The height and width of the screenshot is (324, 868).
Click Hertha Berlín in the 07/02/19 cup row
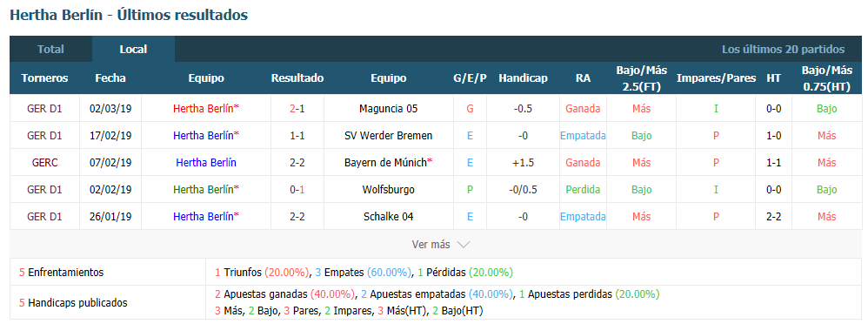pyautogui.click(x=206, y=163)
